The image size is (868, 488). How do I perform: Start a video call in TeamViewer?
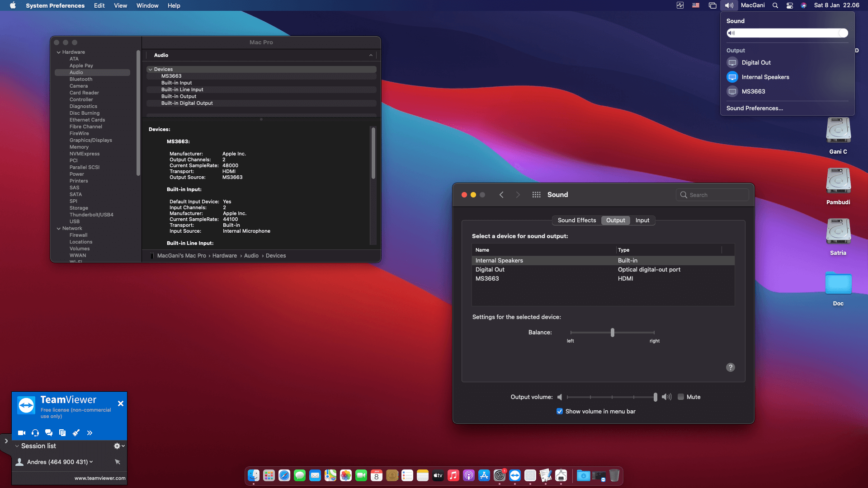(21, 433)
